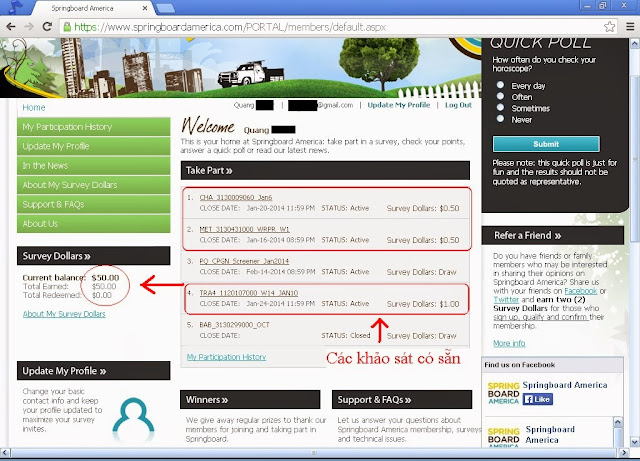640x461 pixels.
Task: Open About My Survey Dollars menu item
Action: coord(93,185)
